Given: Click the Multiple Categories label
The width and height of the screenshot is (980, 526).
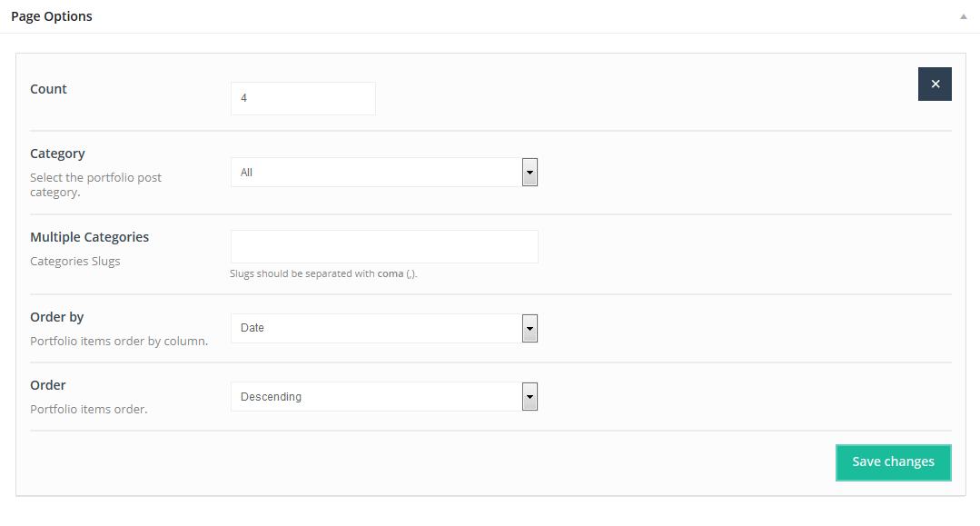Looking at the screenshot, I should [x=89, y=237].
